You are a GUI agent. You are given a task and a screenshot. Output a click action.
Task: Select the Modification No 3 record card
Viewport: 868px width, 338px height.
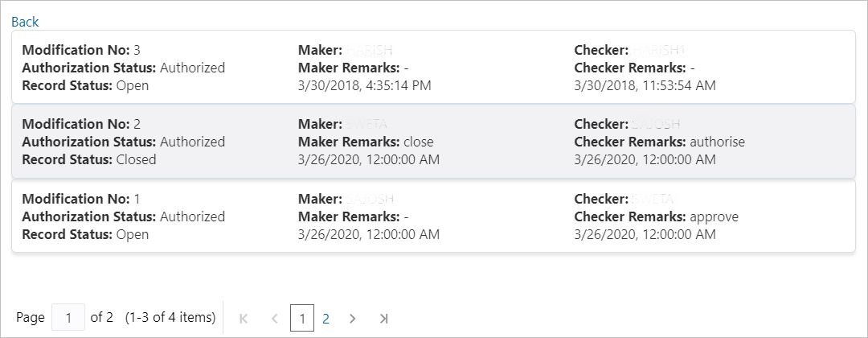[433, 67]
